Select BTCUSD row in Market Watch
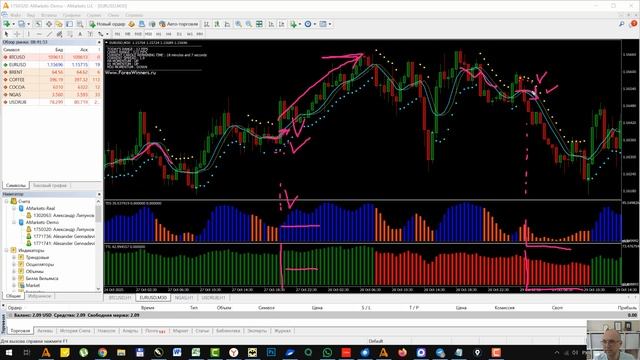The height and width of the screenshot is (360, 640). tap(52, 57)
